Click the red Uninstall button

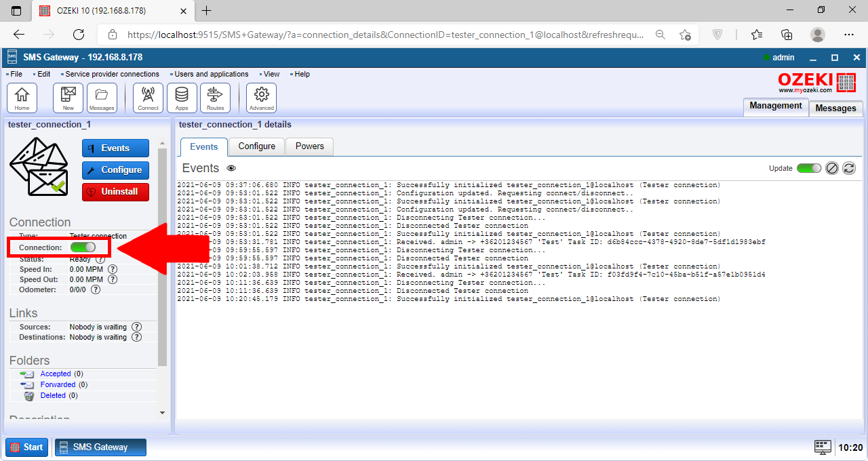pos(115,192)
